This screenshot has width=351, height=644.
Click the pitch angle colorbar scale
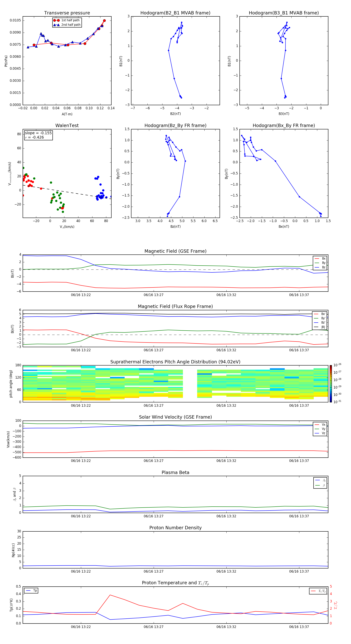coord(331,384)
